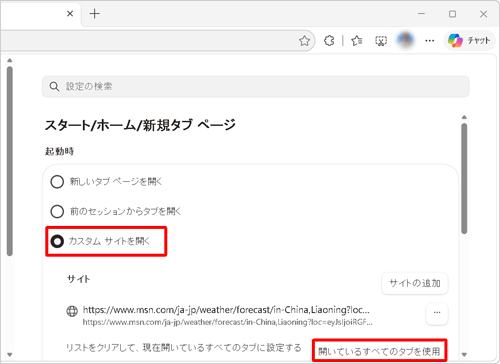The width and height of the screenshot is (500, 364).
Task: Click the left pane scroll down arrow
Action: point(10,355)
